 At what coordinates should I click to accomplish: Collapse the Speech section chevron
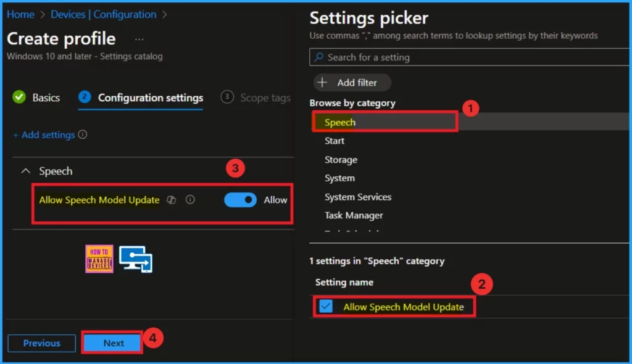tap(26, 171)
